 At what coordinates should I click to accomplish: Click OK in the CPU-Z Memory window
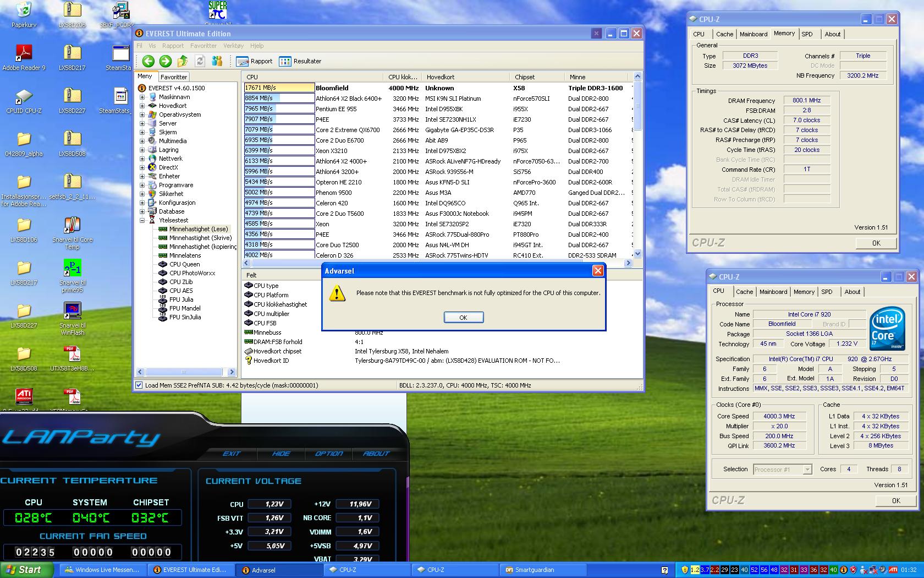coord(876,243)
